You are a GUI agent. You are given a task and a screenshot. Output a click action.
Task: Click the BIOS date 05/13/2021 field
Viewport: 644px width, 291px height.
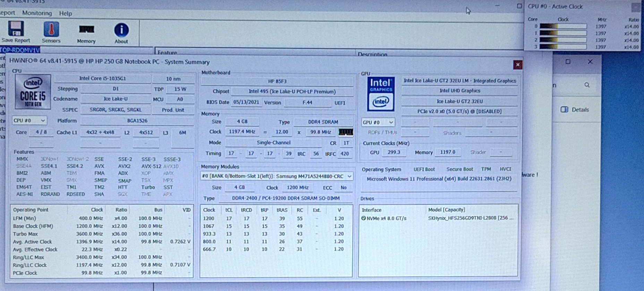click(x=246, y=102)
